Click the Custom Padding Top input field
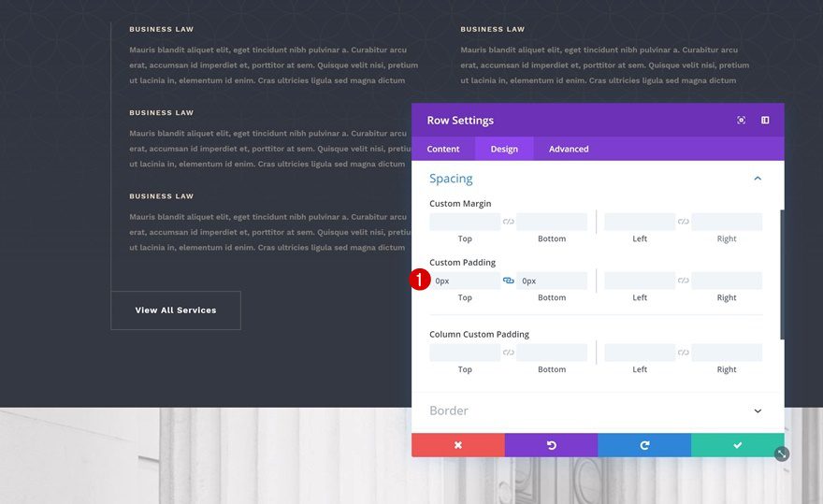 tap(465, 281)
